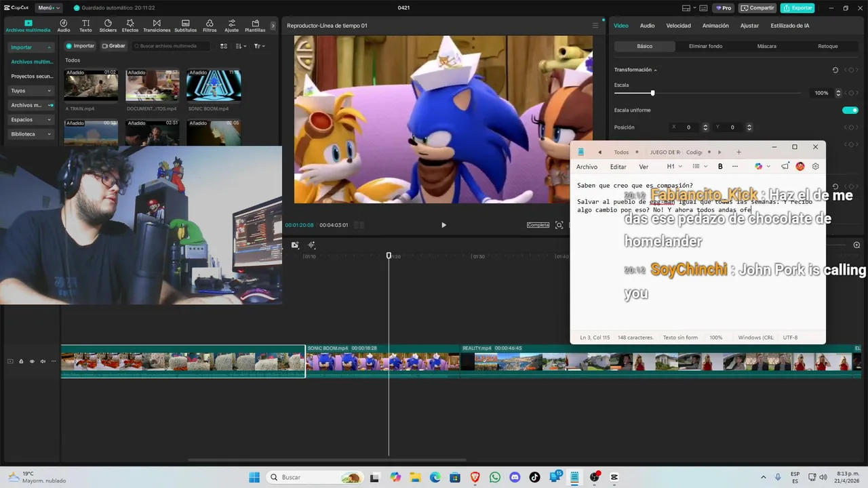Click the timeline zoom-in plus icon

[x=856, y=245]
